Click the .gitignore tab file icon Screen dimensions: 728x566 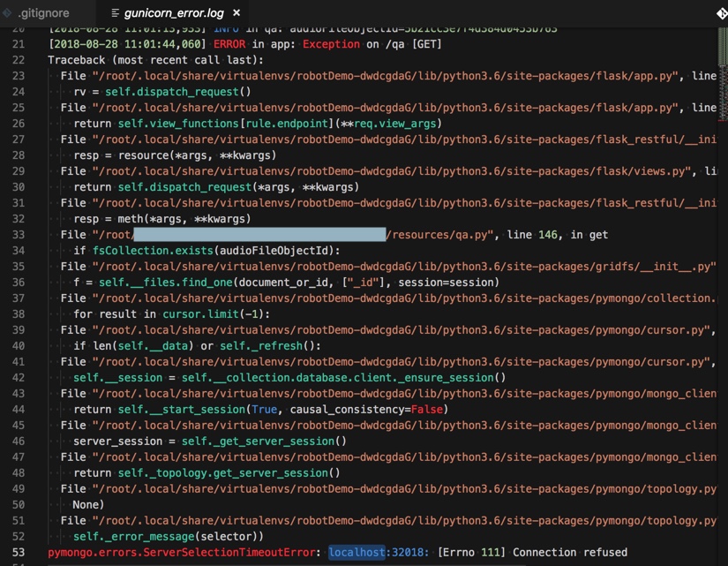7,13
